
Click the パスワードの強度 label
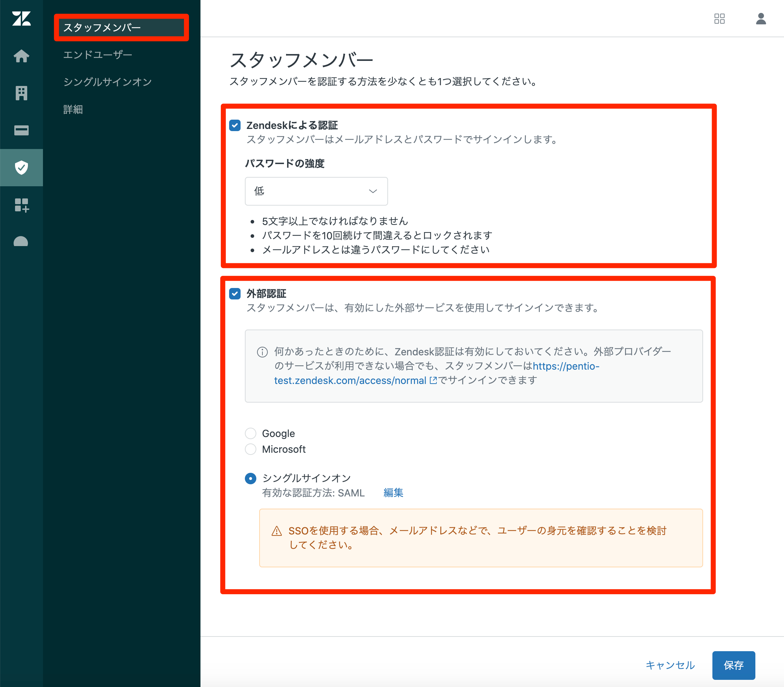point(285,164)
